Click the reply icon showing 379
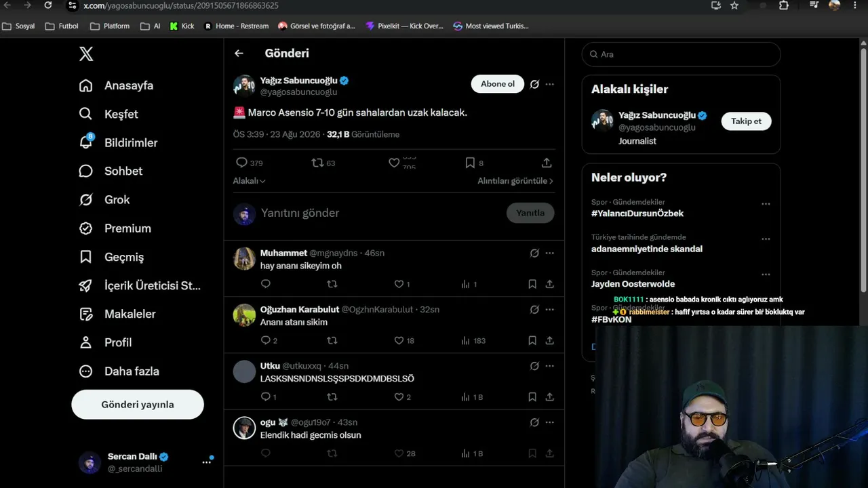Screen dimensions: 868x488 [x=241, y=163]
